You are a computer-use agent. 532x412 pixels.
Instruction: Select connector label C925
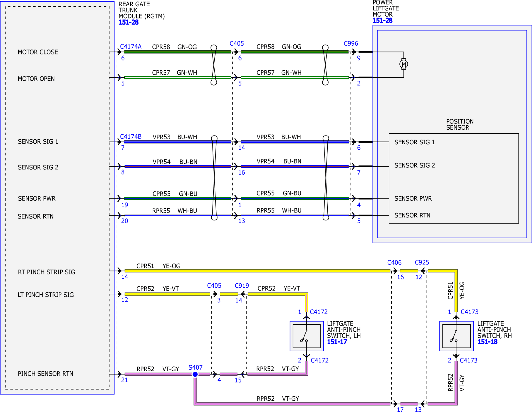tap(422, 262)
